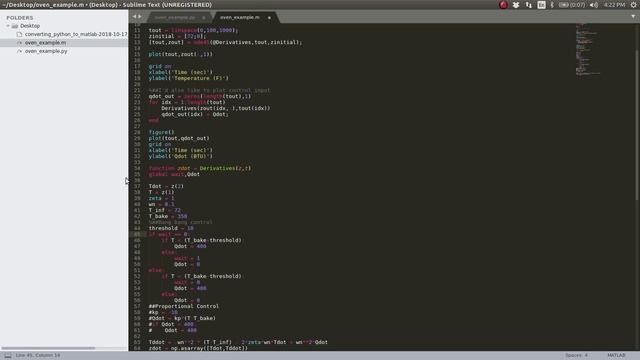Click the red recording indicator in tray
The height and width of the screenshot is (360, 640).
click(503, 5)
